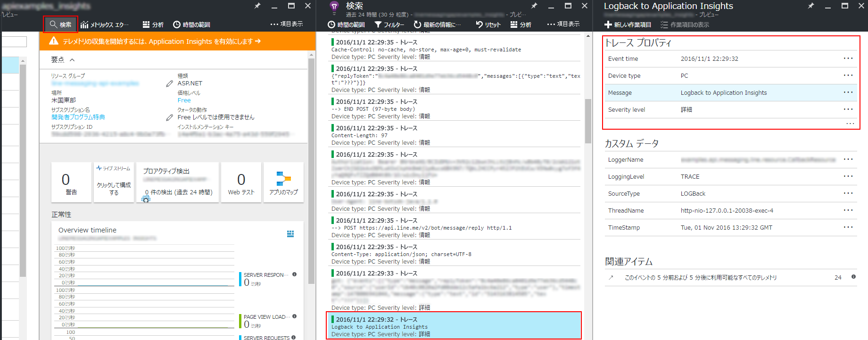Open the 警告 tile showing 0
The width and height of the screenshot is (868, 340).
71,182
